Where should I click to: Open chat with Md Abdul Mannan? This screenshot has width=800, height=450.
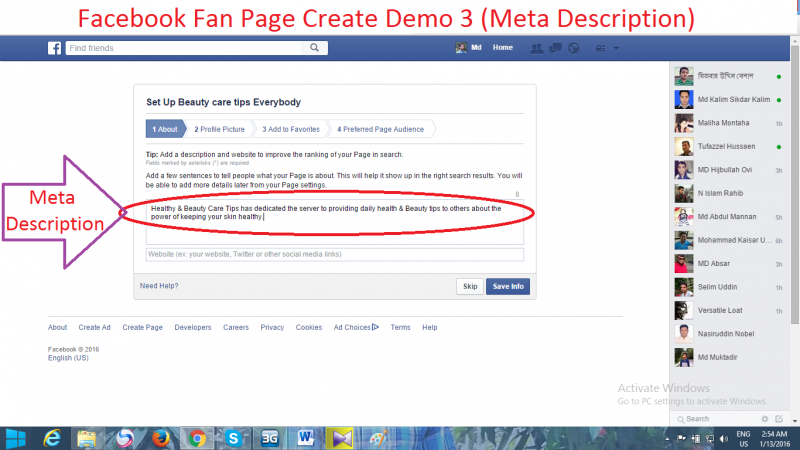click(729, 217)
